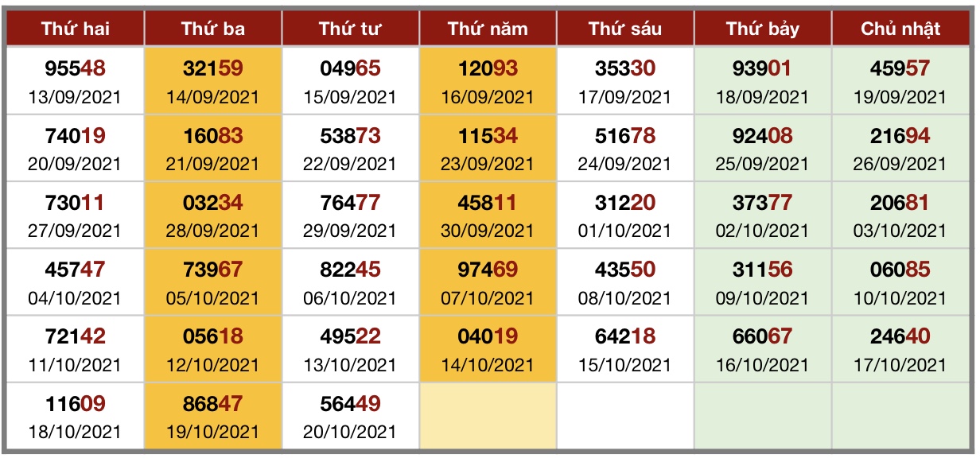Select the Thứ sáu column header
Screen dimensions: 980x462
click(x=625, y=29)
